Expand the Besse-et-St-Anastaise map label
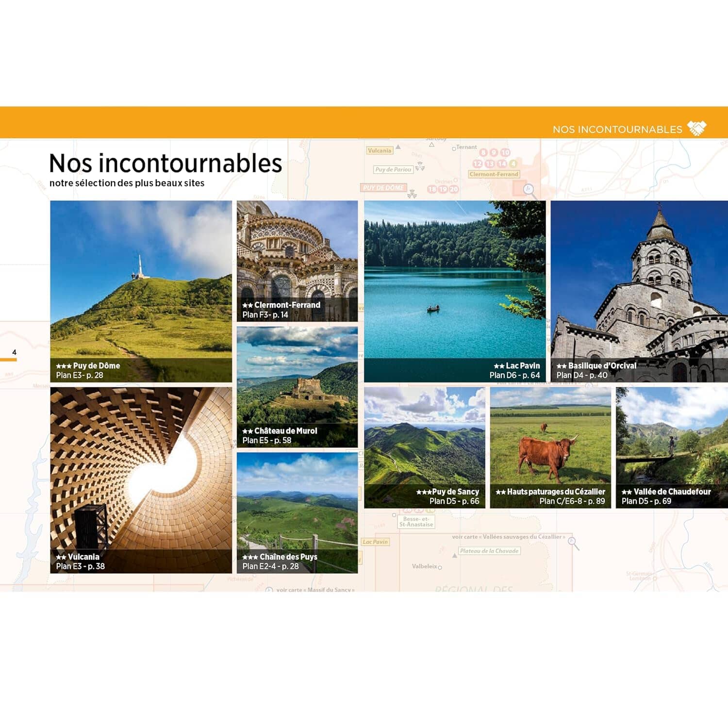728x728 pixels. click(x=416, y=522)
